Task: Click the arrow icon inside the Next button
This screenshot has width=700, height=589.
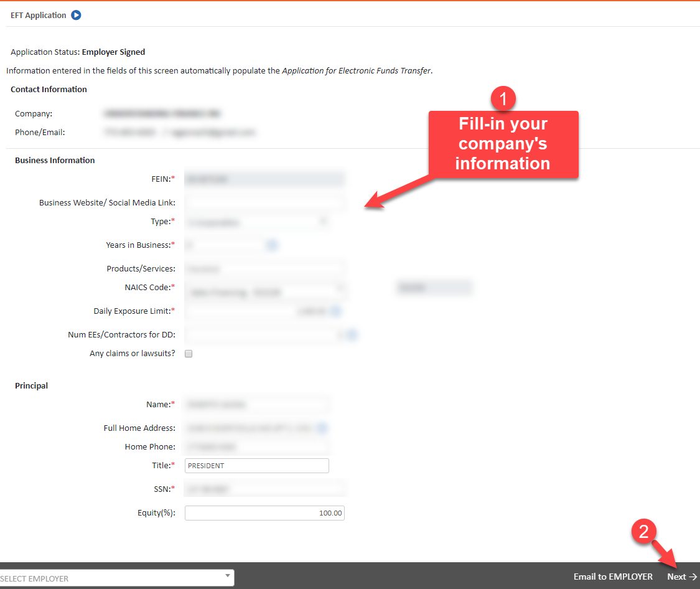Action: [x=693, y=577]
